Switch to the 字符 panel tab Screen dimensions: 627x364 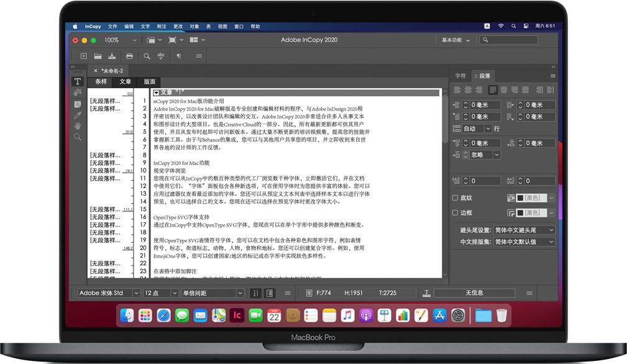(x=460, y=76)
